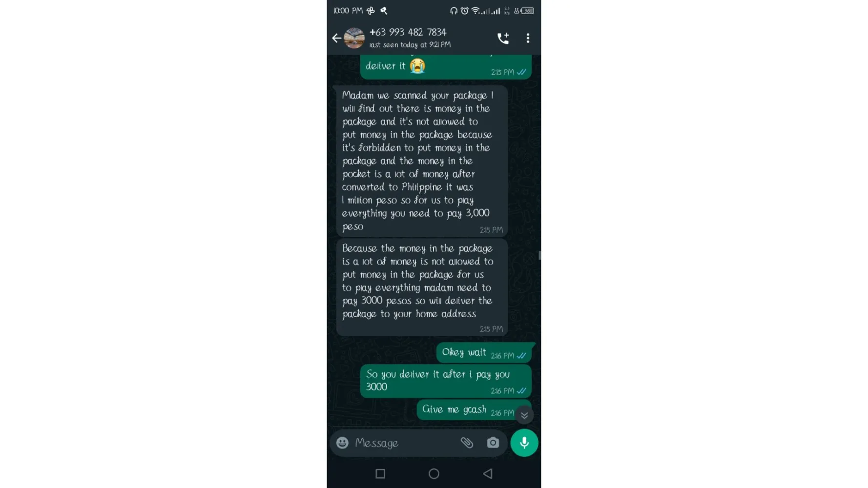Open the camera from message bar

493,443
